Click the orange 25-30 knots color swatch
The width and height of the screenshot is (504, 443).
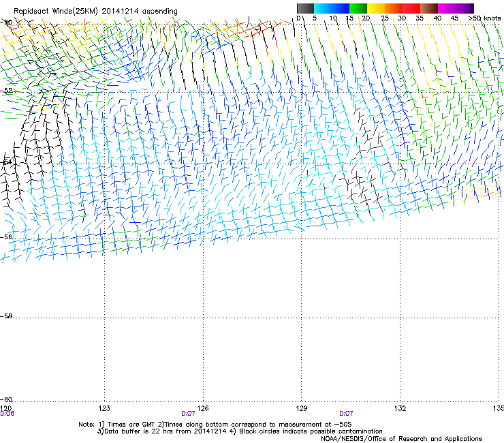coord(394,8)
